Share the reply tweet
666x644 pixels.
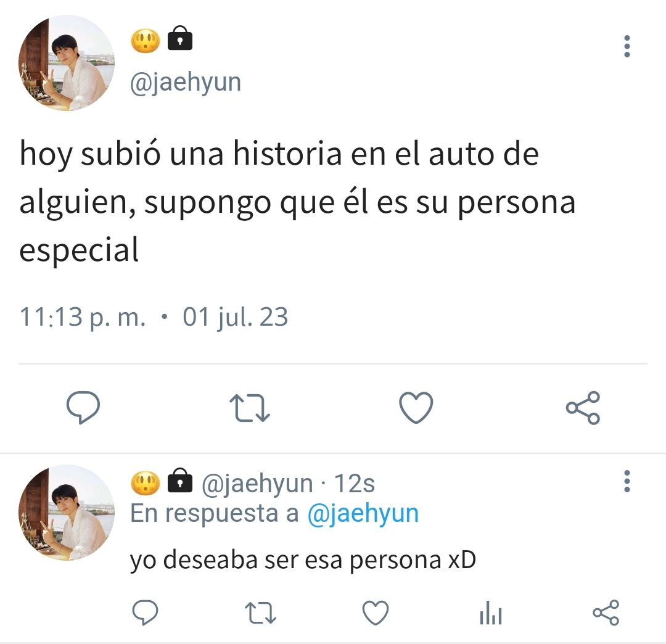tap(606, 613)
